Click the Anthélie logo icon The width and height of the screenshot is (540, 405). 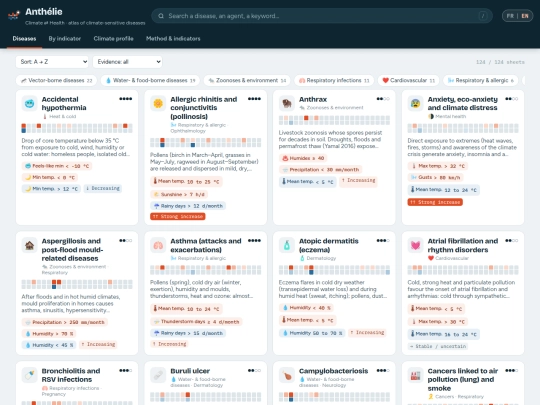pos(13,15)
